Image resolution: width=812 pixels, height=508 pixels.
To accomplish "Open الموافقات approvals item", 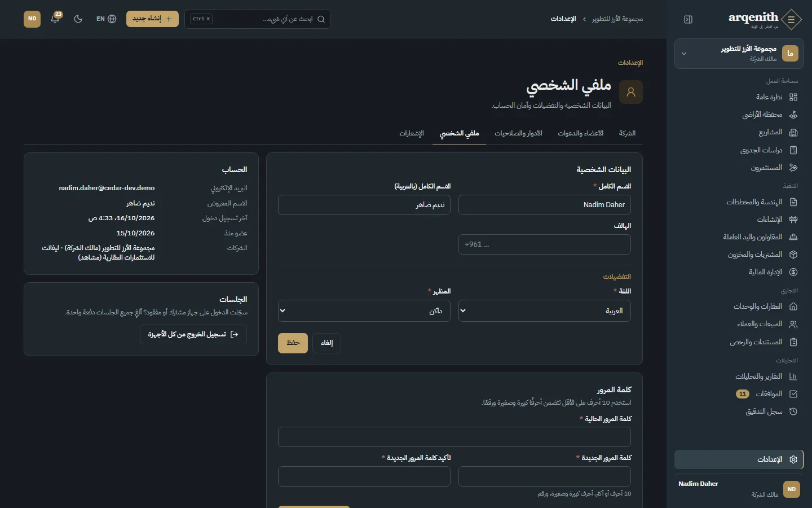I will pyautogui.click(x=739, y=394).
